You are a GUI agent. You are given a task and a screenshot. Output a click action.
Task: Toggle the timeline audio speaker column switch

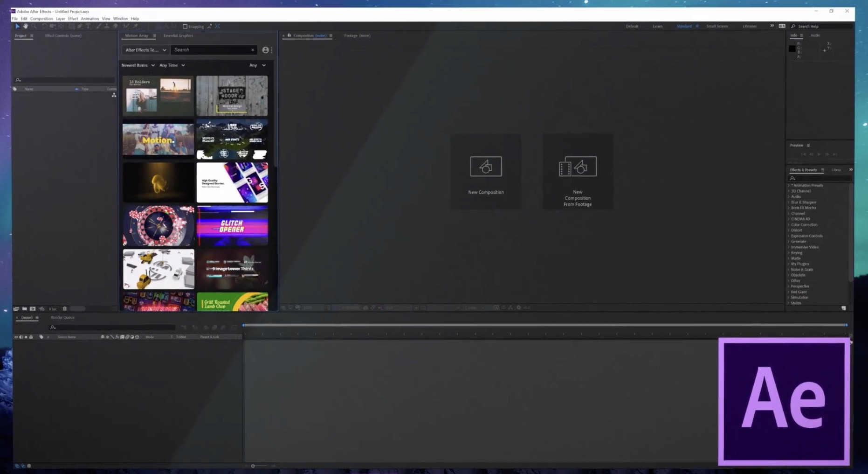21,337
